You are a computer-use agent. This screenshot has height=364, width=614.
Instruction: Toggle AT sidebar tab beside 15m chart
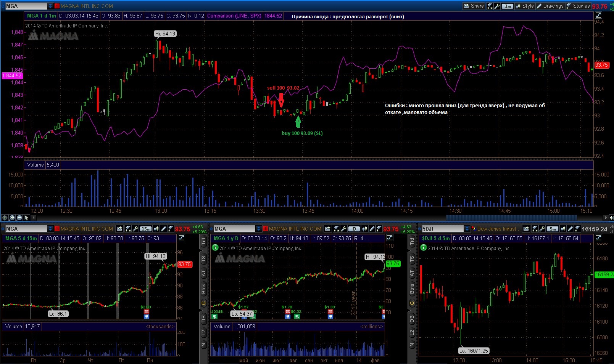click(203, 273)
